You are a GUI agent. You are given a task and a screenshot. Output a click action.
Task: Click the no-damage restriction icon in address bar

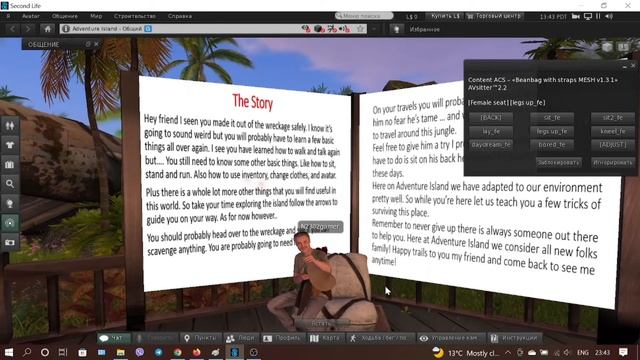click(x=306, y=29)
